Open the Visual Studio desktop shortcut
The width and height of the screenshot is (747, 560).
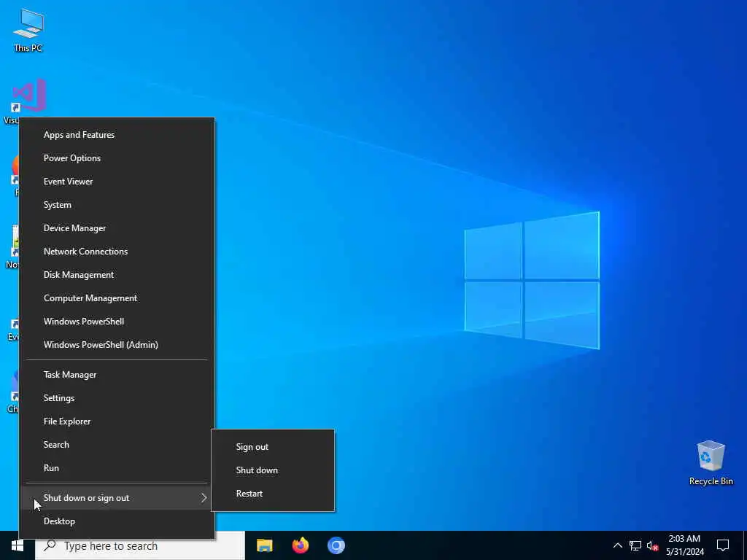(x=28, y=98)
